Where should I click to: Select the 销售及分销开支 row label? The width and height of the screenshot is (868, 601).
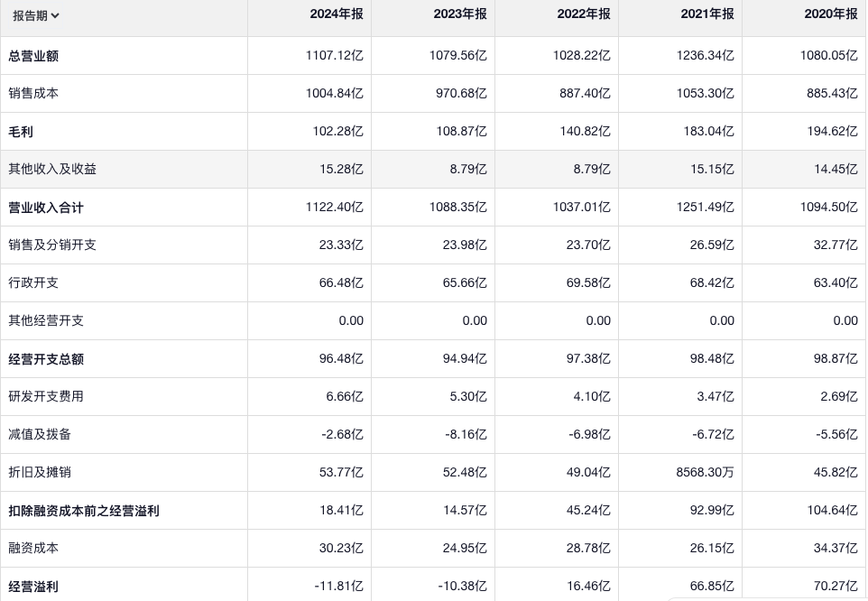52,245
